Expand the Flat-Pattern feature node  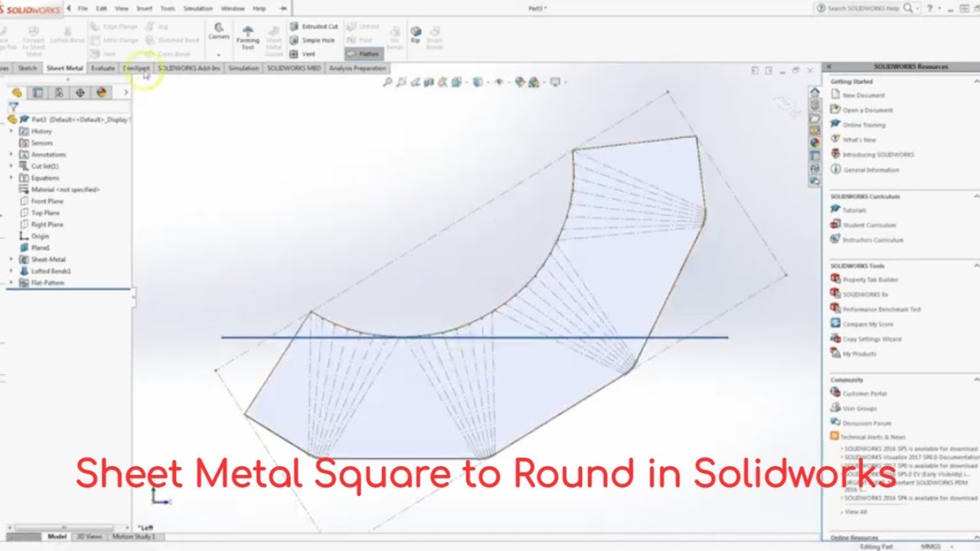point(11,282)
